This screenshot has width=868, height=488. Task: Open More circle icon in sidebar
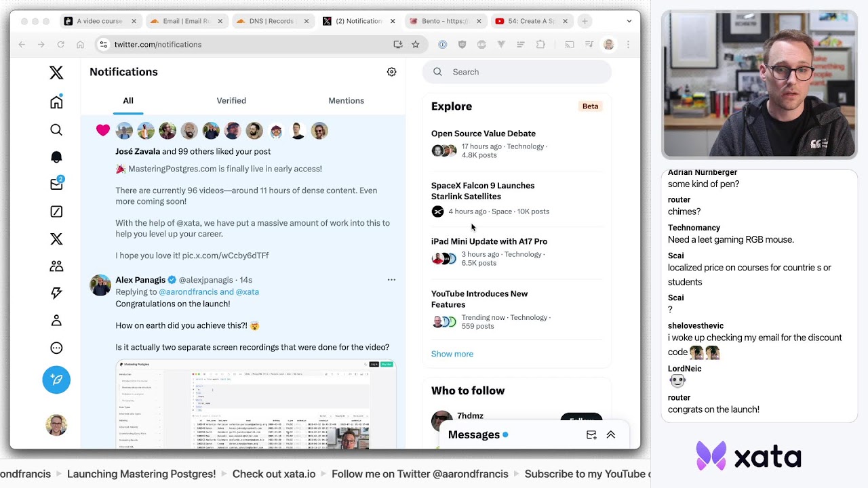(56, 348)
